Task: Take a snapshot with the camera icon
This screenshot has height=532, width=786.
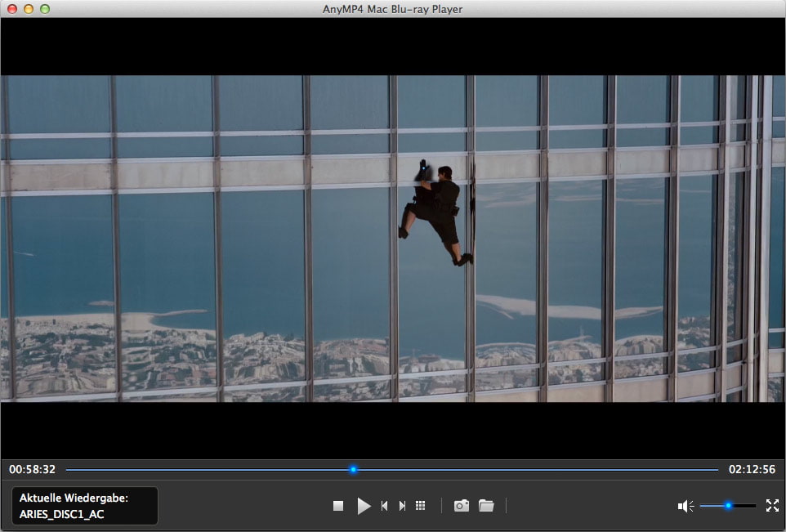Action: [461, 505]
